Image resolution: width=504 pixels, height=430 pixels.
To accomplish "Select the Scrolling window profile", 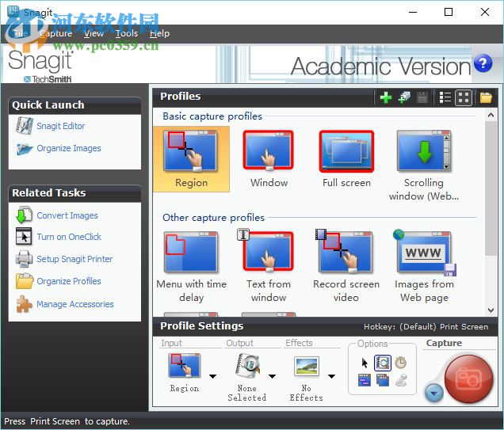I will tap(424, 165).
